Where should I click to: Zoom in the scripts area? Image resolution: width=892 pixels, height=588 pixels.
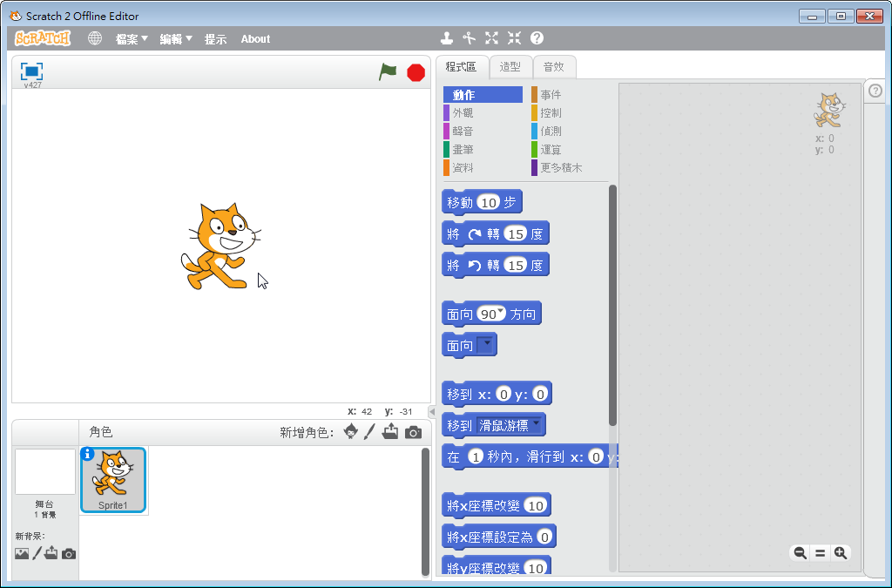pos(841,553)
